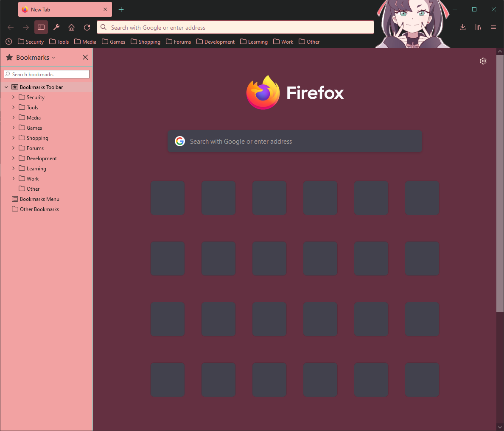
Task: Select Bookmarks Toolbar row in sidebar
Action: coord(47,87)
